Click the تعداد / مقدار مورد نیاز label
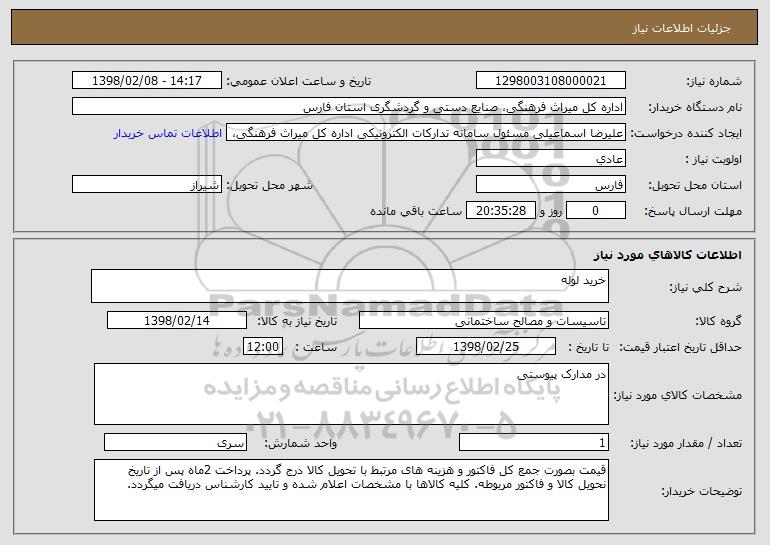Screen dimensions: 770x545 pos(686,443)
